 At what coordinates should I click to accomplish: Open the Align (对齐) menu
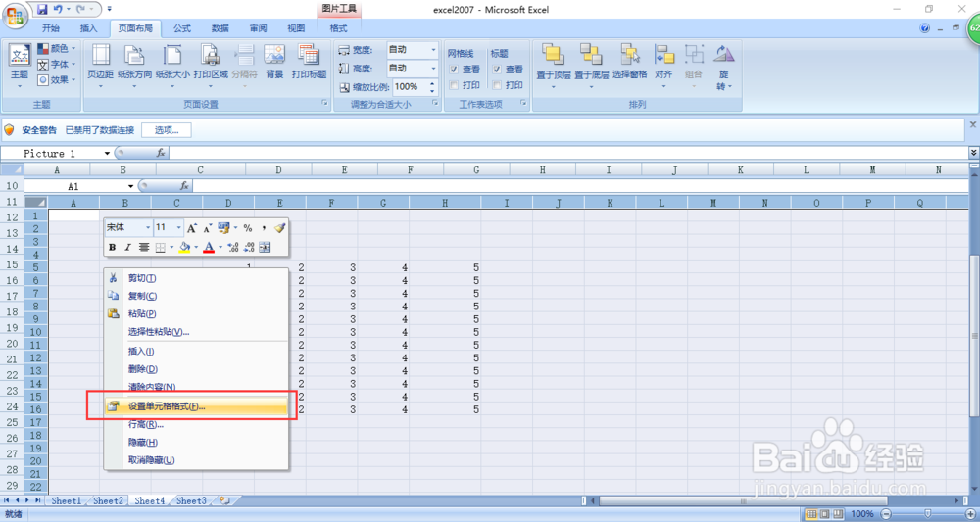click(x=663, y=66)
